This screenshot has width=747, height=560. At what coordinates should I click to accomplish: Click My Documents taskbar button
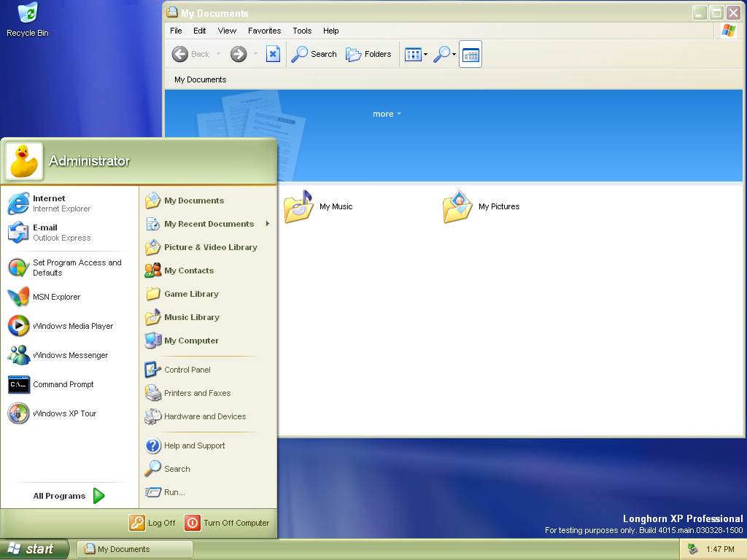point(135,549)
